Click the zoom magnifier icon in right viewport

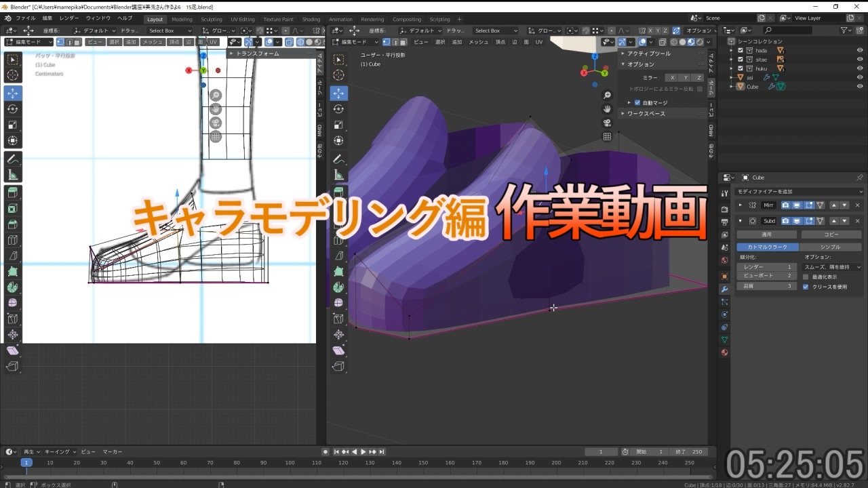[x=607, y=96]
